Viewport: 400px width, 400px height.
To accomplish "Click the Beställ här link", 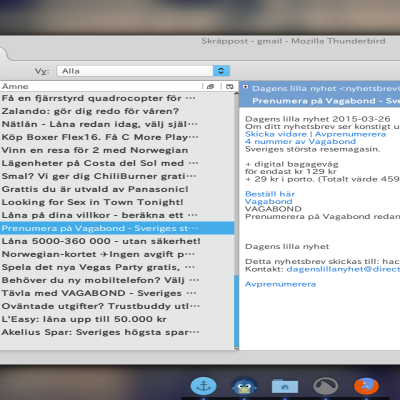I will pos(270,194).
